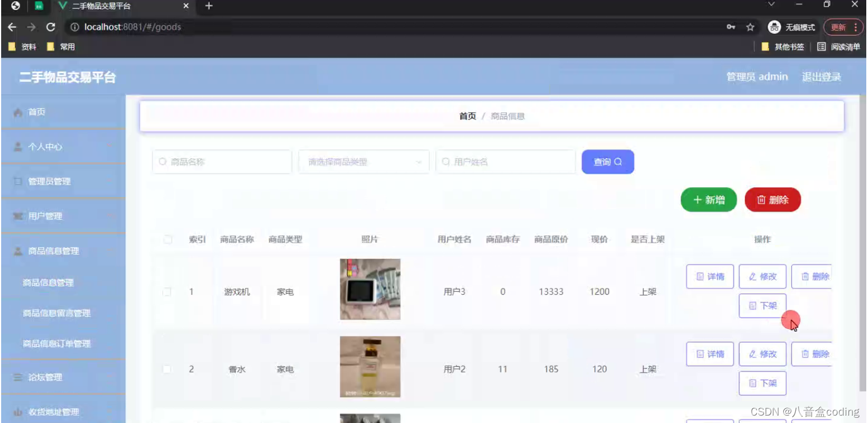Click price cell 13333
This screenshot has width=868, height=423.
coord(551,291)
